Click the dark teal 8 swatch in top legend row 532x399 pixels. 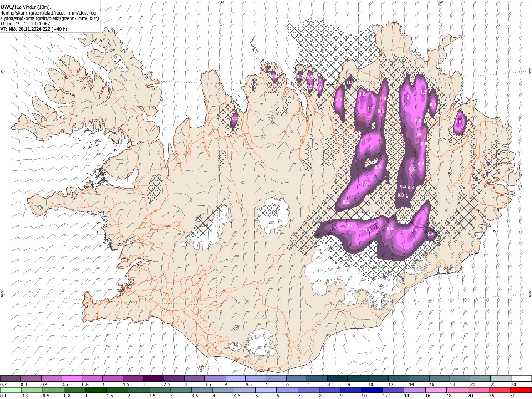pyautogui.click(x=337, y=378)
